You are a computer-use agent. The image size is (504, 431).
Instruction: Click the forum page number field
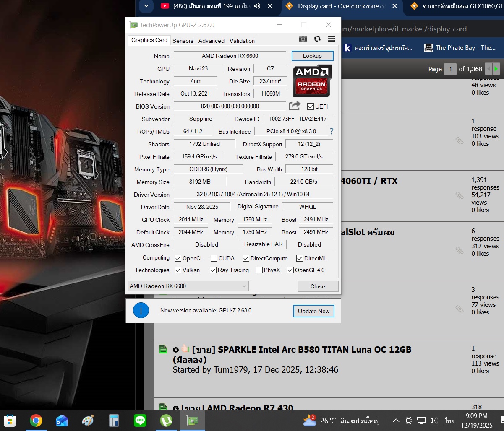coord(450,69)
